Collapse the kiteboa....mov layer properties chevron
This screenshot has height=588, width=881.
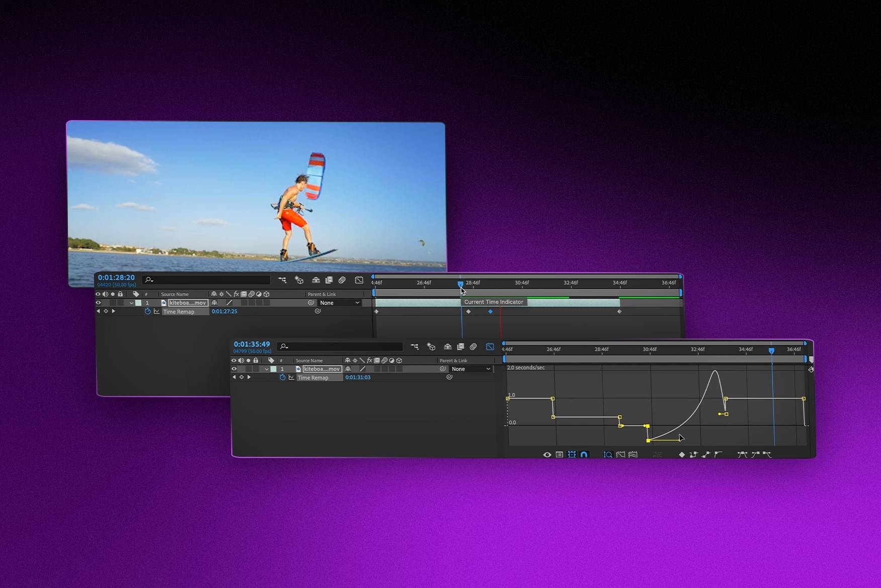267,369
